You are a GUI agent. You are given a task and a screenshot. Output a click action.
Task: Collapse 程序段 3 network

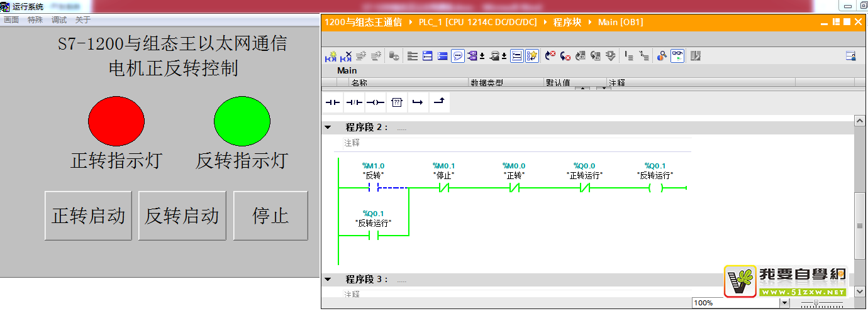pos(327,279)
